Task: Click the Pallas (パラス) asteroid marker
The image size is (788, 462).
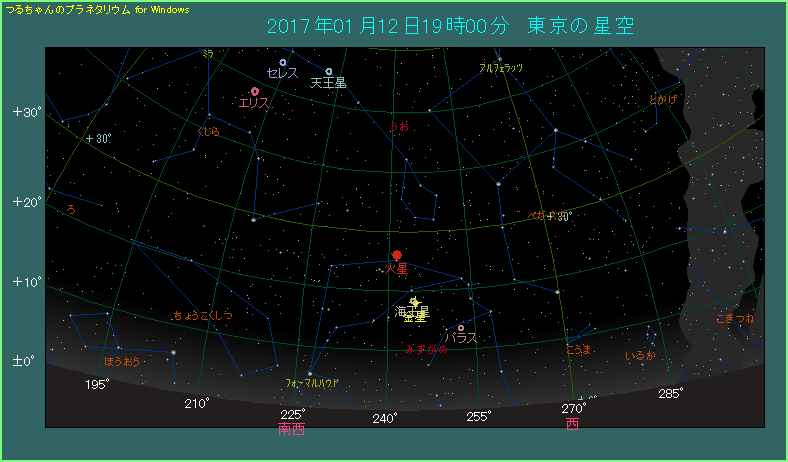Action: click(461, 328)
